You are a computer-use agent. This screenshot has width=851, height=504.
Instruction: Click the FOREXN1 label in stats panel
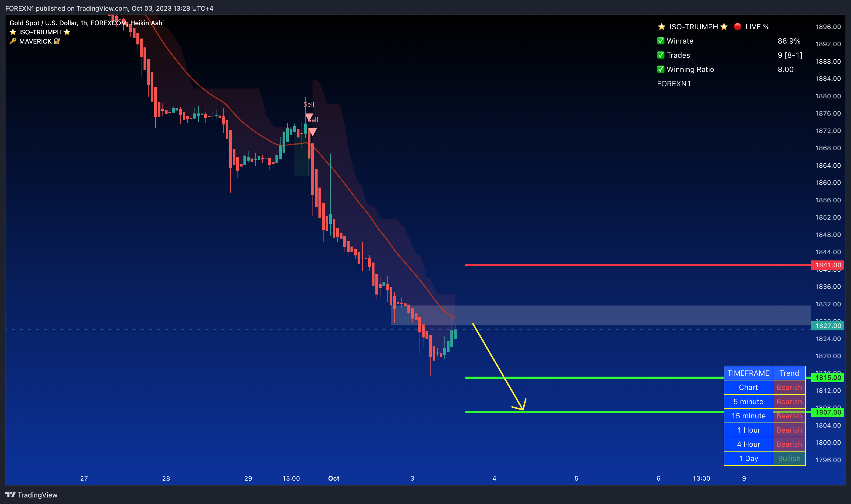click(674, 84)
